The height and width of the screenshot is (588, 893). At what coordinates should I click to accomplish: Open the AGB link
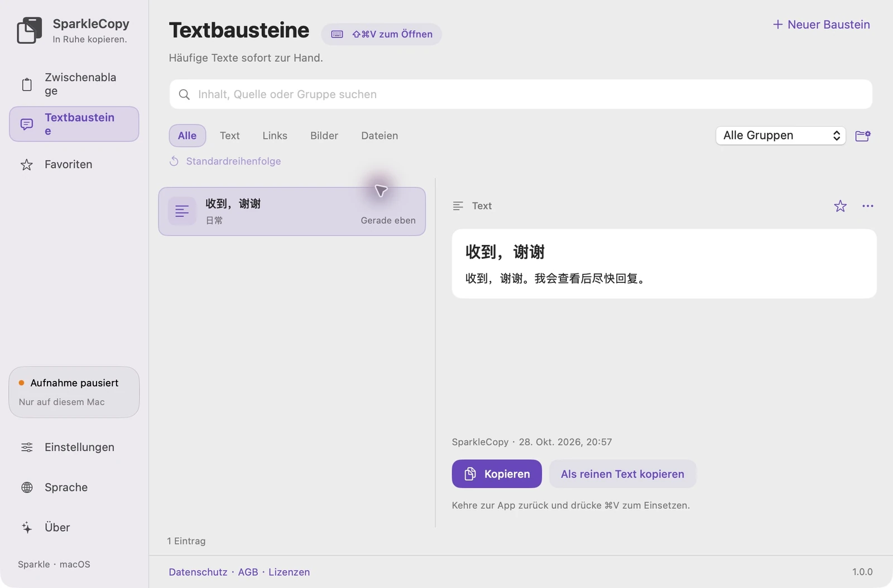(x=248, y=572)
